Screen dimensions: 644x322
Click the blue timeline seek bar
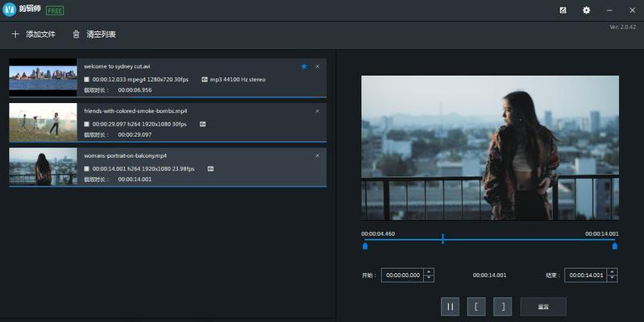(490, 240)
